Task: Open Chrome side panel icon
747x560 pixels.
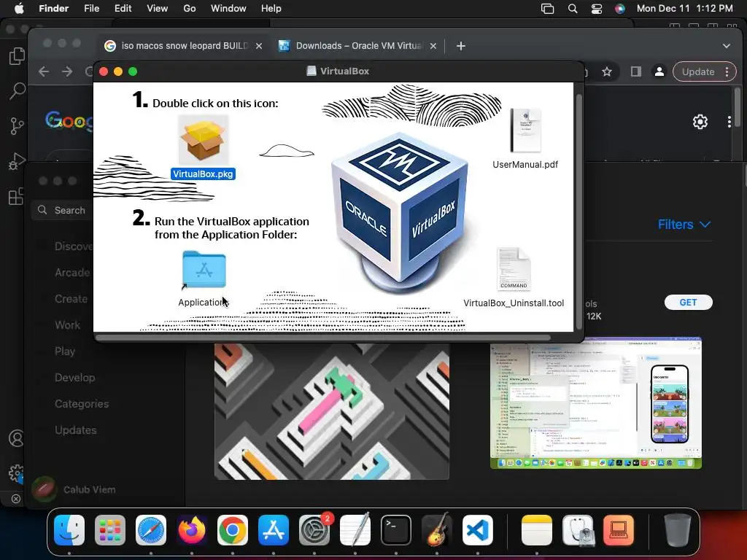Action: click(635, 72)
